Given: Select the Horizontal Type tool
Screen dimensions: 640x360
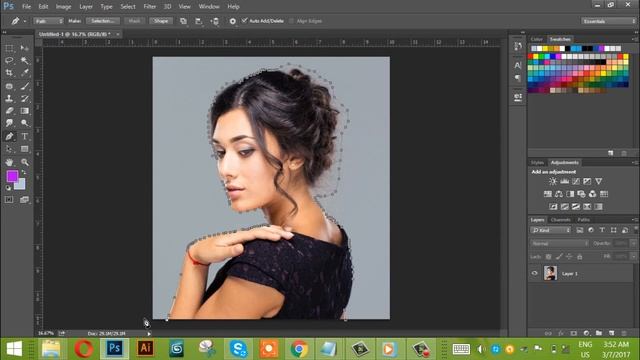Looking at the screenshot, I should [x=24, y=136].
